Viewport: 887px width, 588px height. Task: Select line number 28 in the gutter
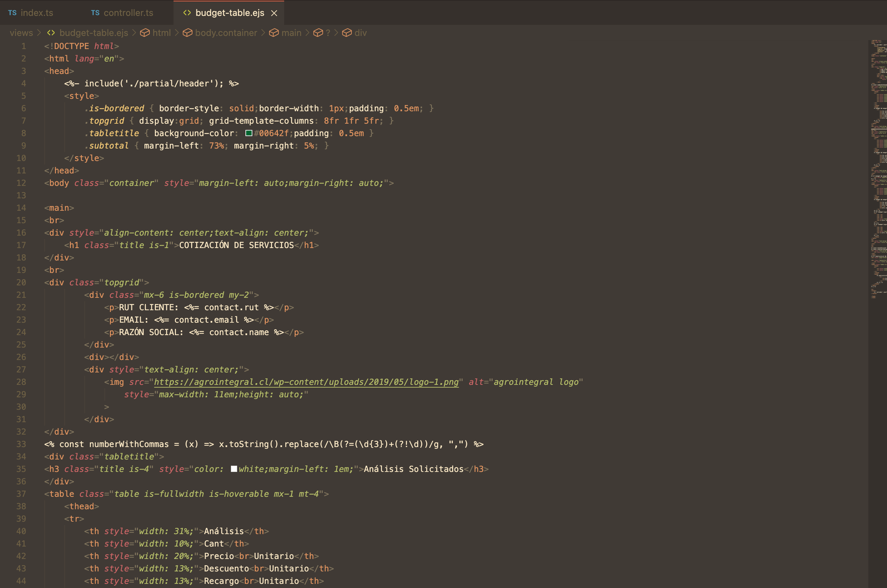point(21,382)
